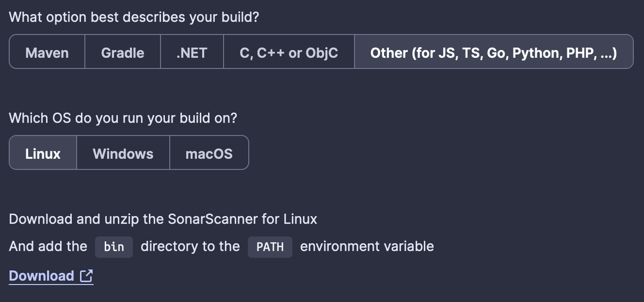Download the SonarScanner for Linux
The image size is (644, 302).
41,276
